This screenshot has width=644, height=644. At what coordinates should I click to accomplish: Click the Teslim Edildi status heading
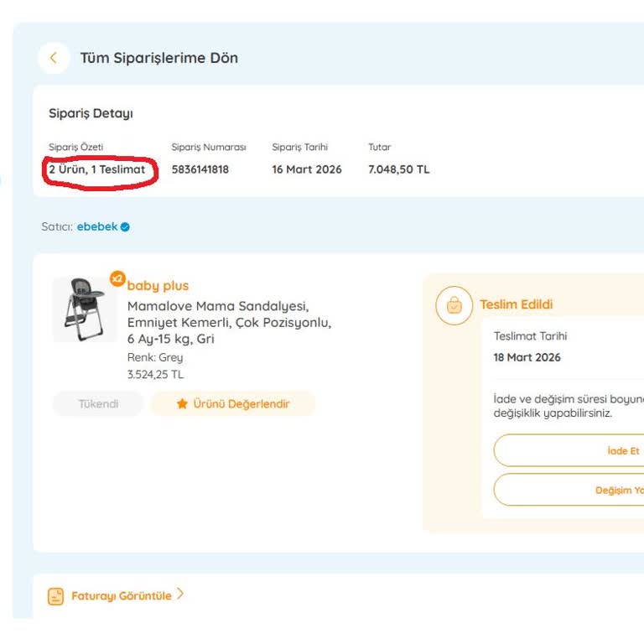[516, 304]
